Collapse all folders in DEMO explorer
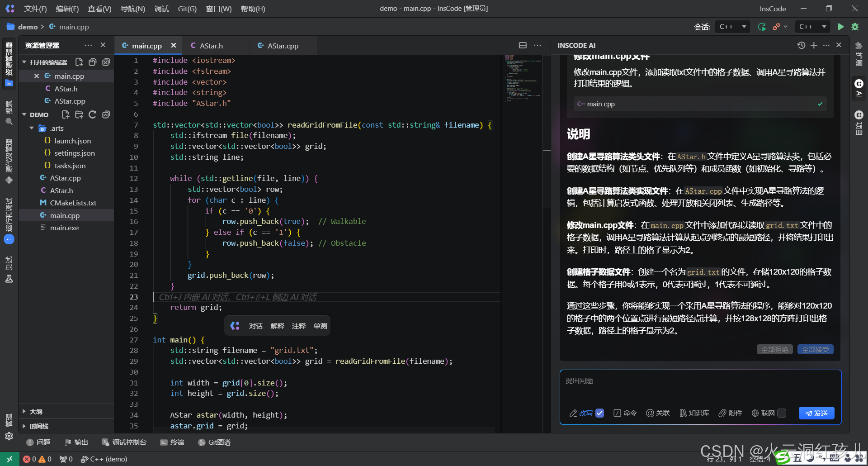The height and width of the screenshot is (466, 868). tap(106, 114)
